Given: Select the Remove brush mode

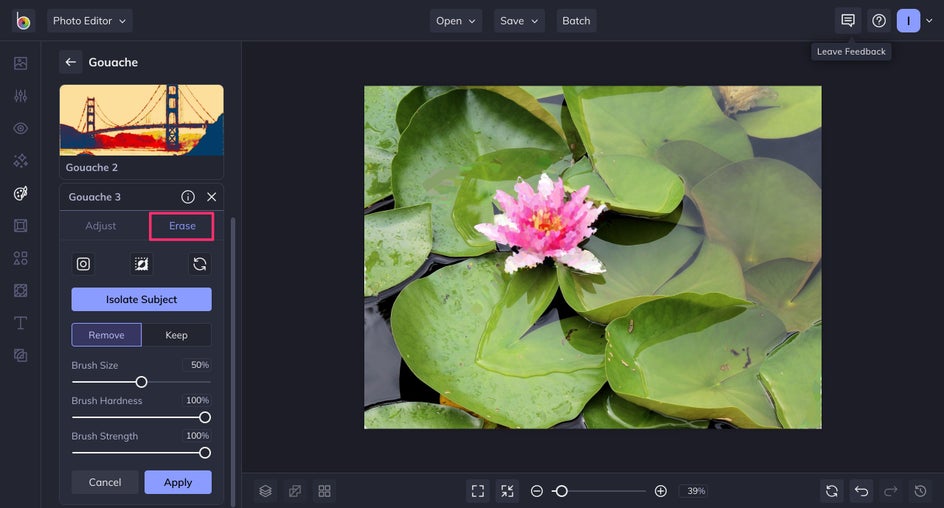Looking at the screenshot, I should 107,335.
